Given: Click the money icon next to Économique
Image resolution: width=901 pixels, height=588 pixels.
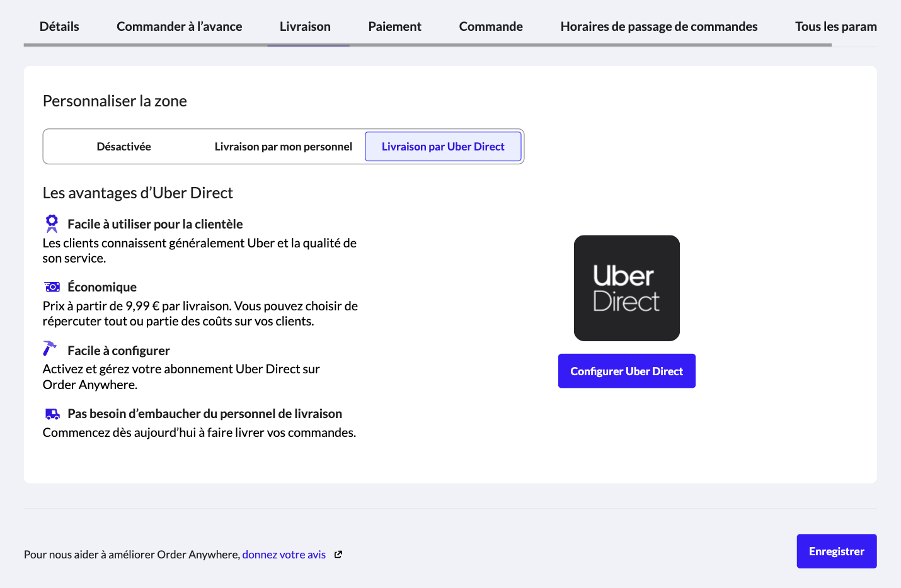Looking at the screenshot, I should click(52, 287).
